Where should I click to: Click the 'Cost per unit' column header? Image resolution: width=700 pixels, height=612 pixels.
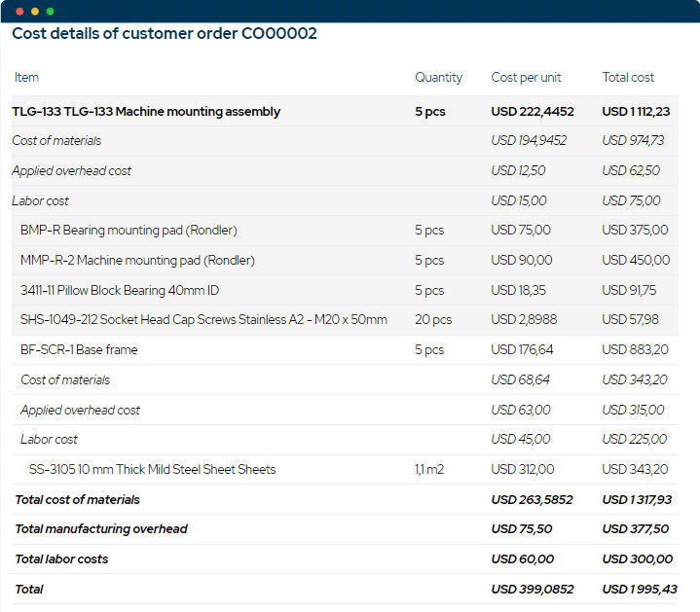point(526,78)
